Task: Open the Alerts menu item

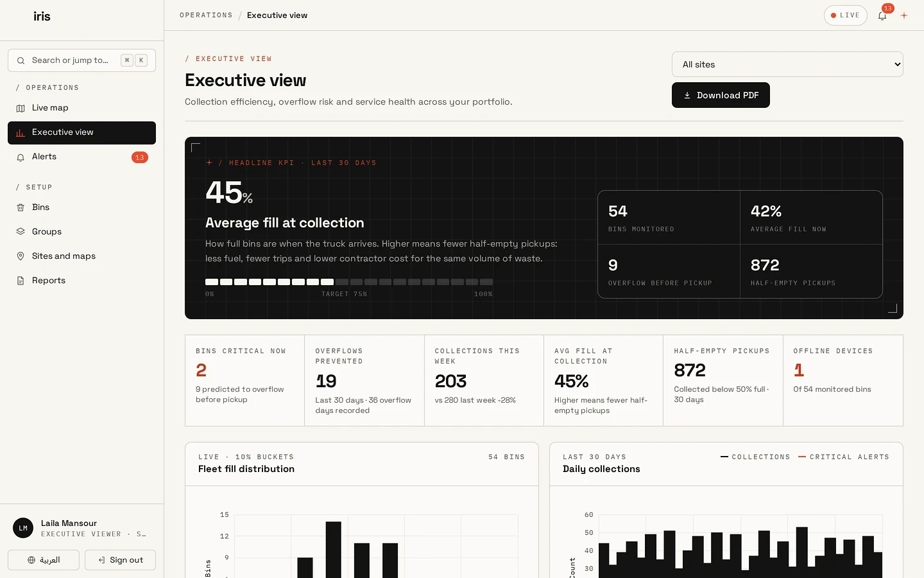Action: pos(81,157)
